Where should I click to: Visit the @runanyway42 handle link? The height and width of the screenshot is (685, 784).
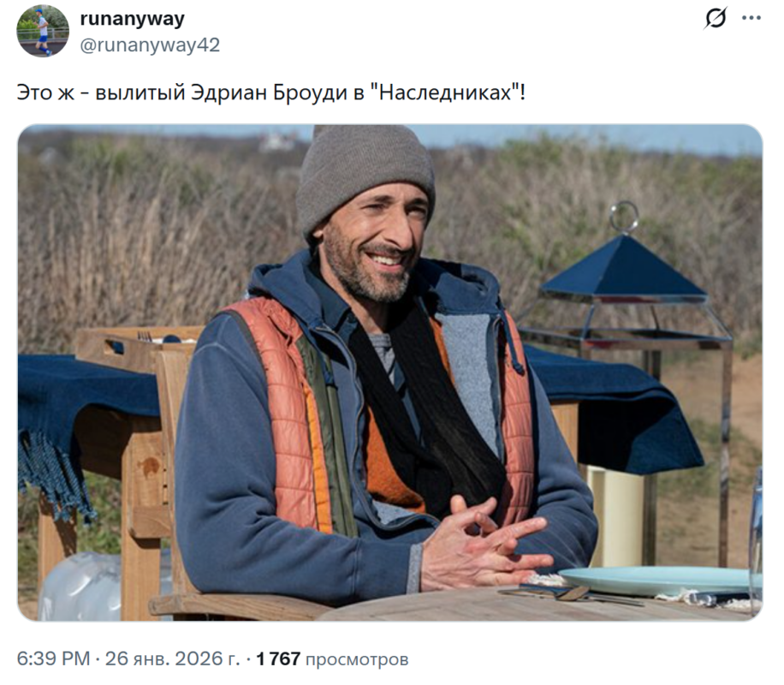click(150, 45)
